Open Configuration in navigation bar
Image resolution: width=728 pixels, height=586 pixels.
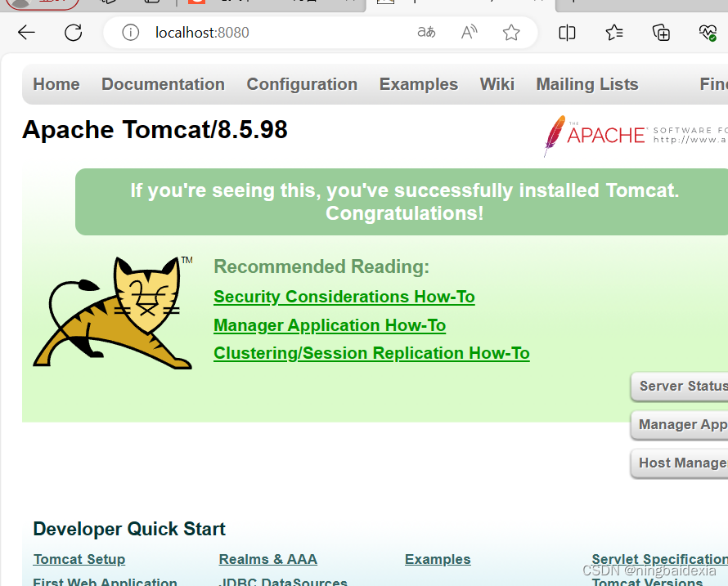pyautogui.click(x=302, y=84)
